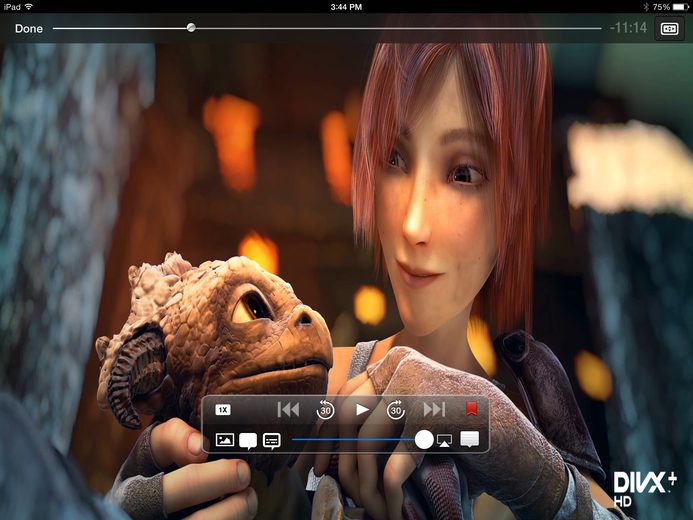
Task: Tap Done to exit the video
Action: pos(29,29)
